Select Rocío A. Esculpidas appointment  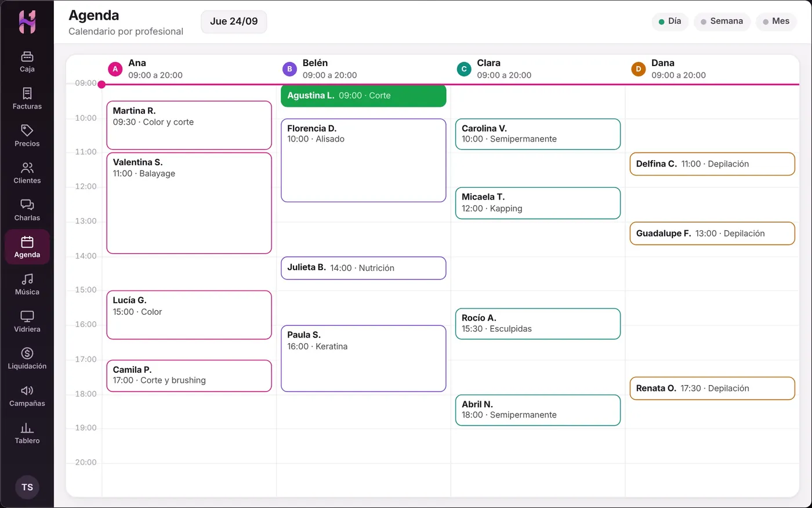[538, 324]
